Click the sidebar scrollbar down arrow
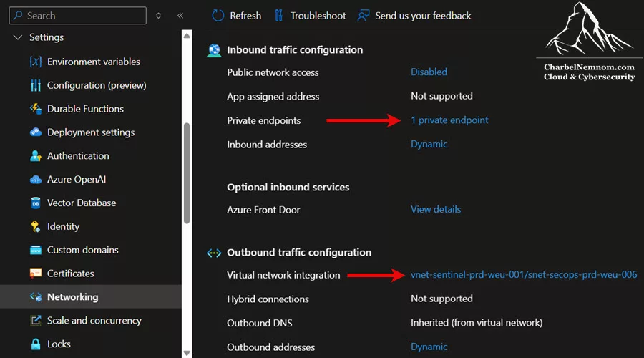The height and width of the screenshot is (358, 644). click(187, 353)
